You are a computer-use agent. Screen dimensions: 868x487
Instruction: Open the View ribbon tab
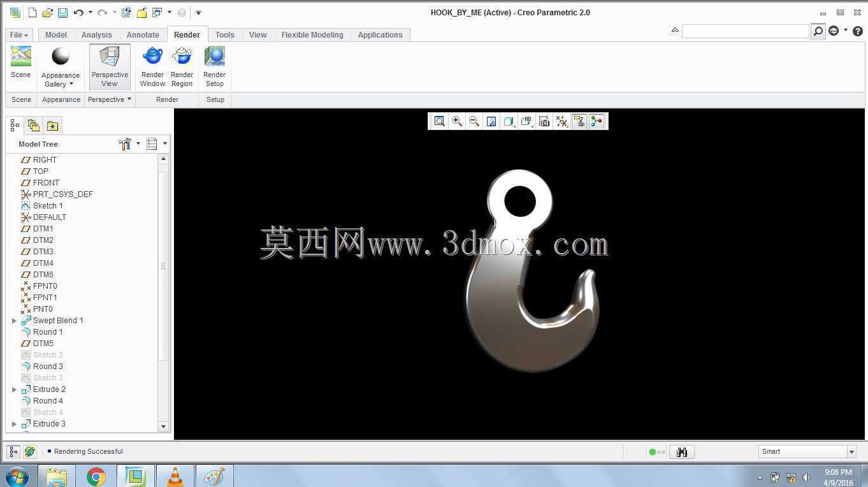click(x=258, y=35)
